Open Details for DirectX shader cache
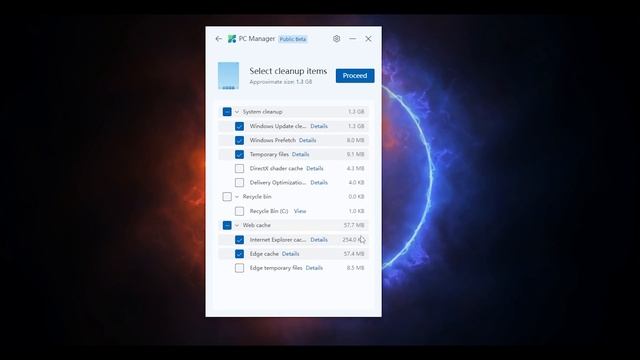 [315, 168]
